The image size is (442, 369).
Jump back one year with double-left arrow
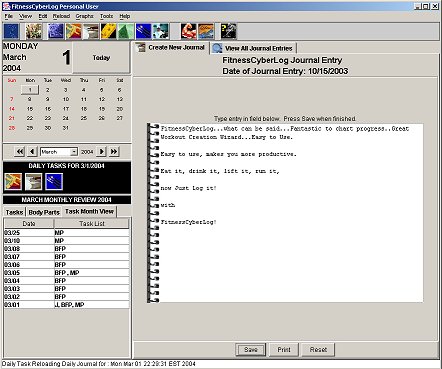click(20, 152)
